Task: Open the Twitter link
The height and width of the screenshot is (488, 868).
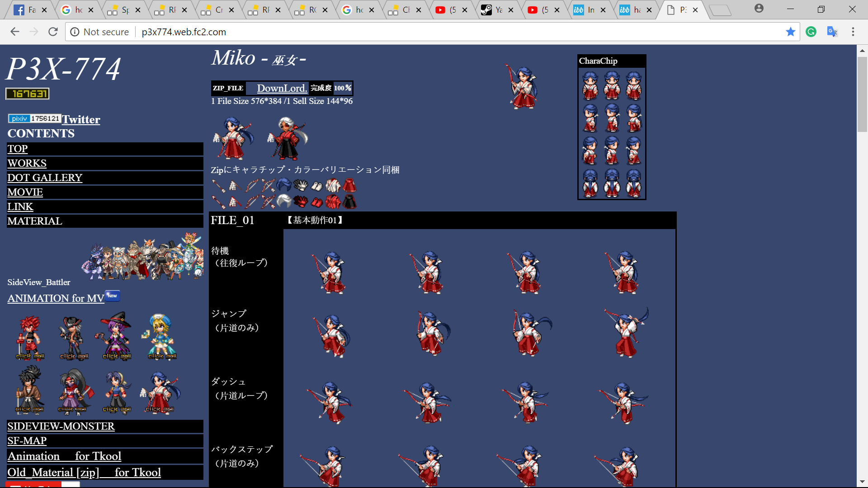Action: pyautogui.click(x=81, y=119)
